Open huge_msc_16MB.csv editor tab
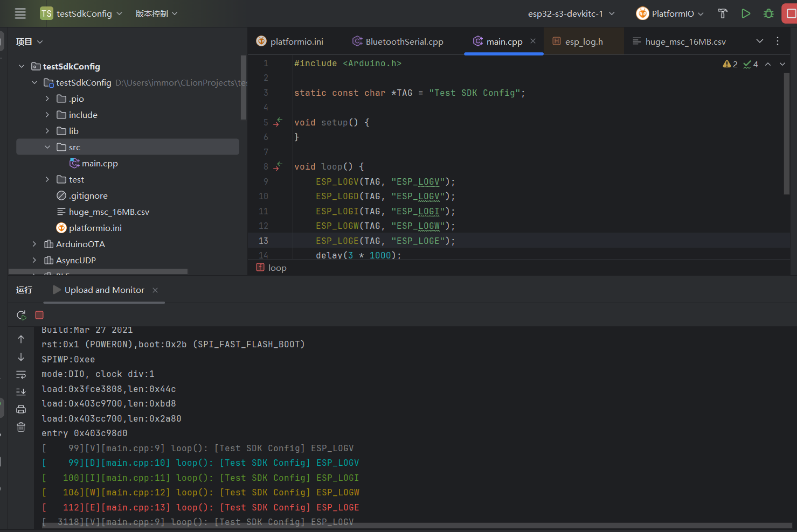Screen dimensions: 797x532 (x=679, y=41)
